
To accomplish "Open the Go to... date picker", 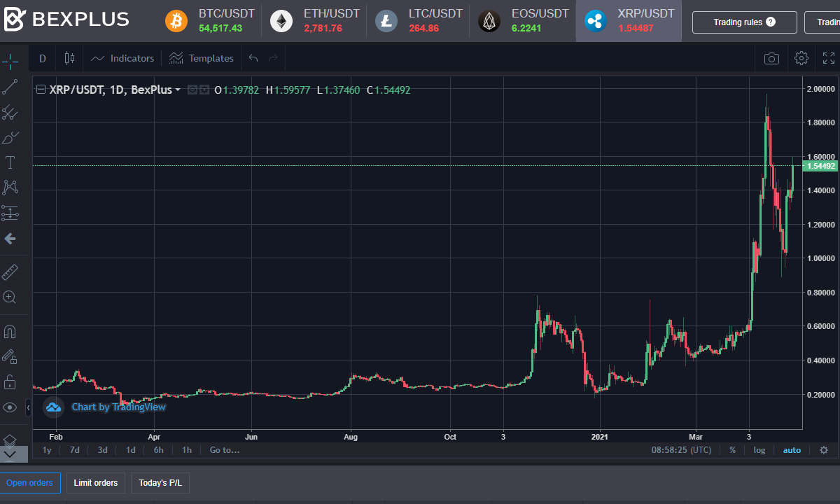I will click(x=224, y=450).
